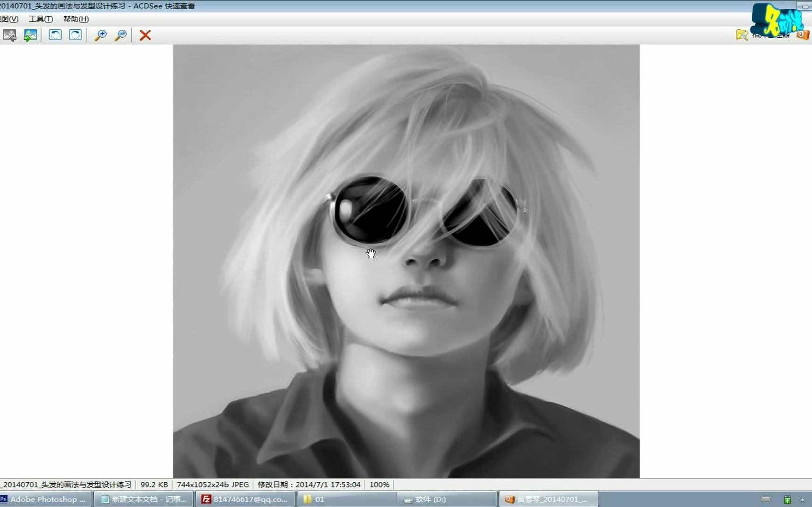This screenshot has height=507, width=812.
Task: Zoom out of the image
Action: pyautogui.click(x=120, y=35)
